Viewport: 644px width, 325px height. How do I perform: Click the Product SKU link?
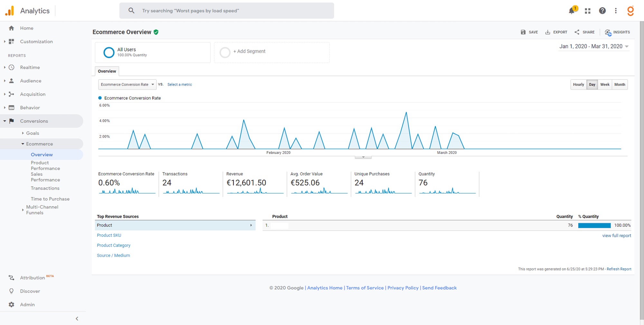109,235
